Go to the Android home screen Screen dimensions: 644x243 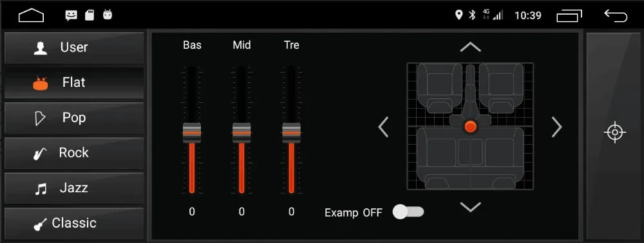click(x=31, y=15)
